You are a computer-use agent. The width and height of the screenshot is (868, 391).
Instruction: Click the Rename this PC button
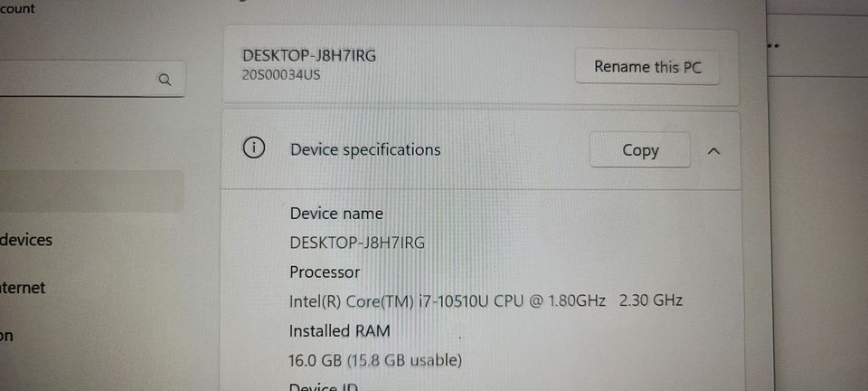[x=647, y=67]
